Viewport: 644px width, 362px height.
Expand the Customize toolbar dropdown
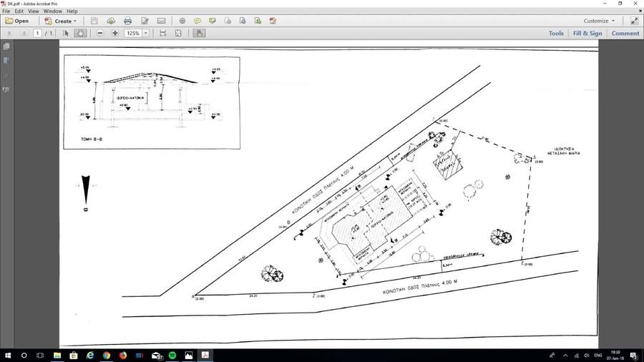[x=599, y=21]
